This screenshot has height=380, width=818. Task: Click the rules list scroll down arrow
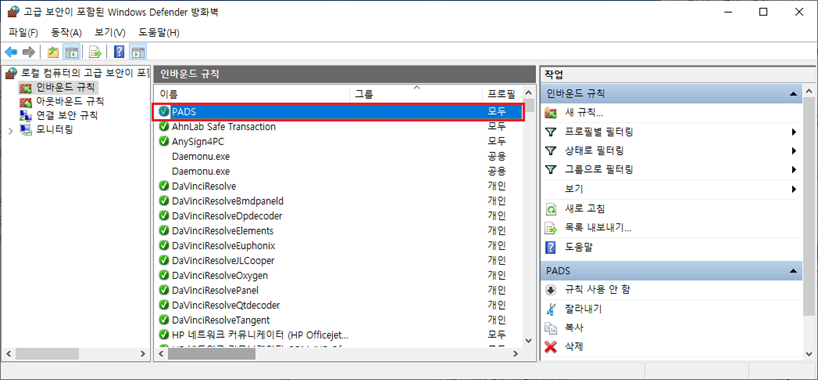point(528,340)
